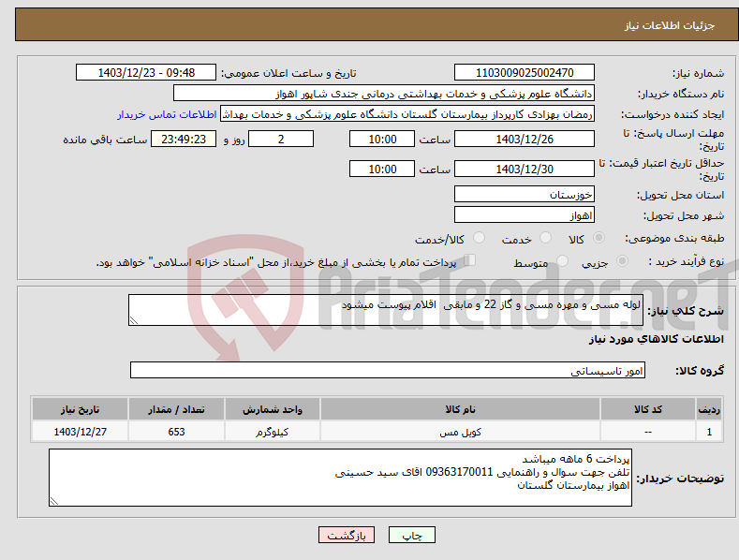Click the description text area resize handle
Screen dimensions: 739x560
pos(134,320)
